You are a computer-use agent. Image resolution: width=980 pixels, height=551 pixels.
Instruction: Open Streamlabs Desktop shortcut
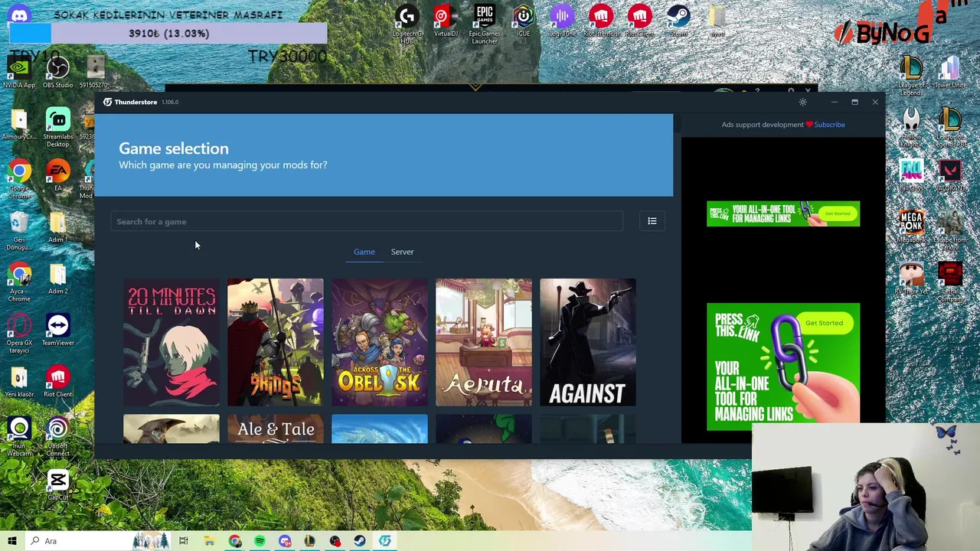[57, 126]
